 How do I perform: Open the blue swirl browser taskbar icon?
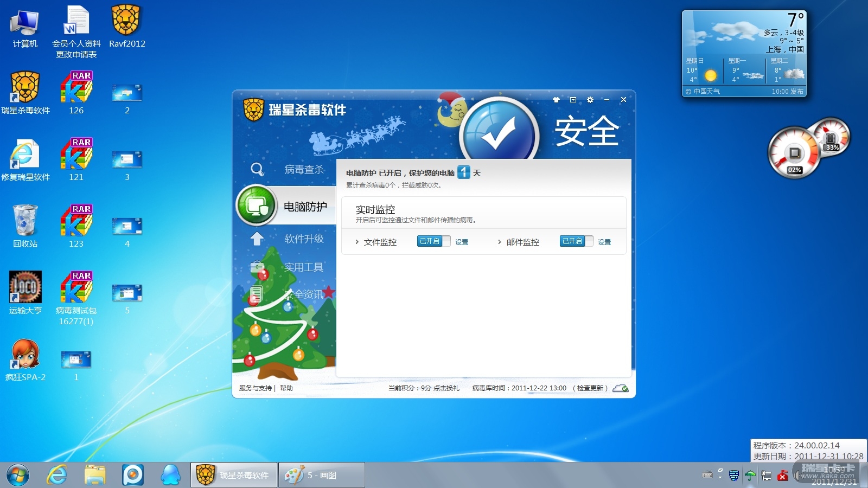(133, 476)
